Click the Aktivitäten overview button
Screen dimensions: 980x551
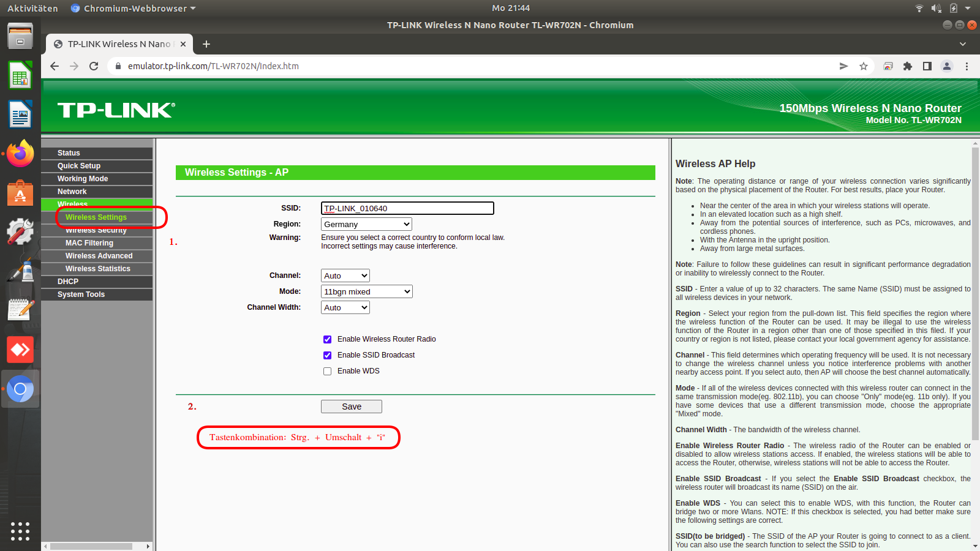(x=32, y=8)
